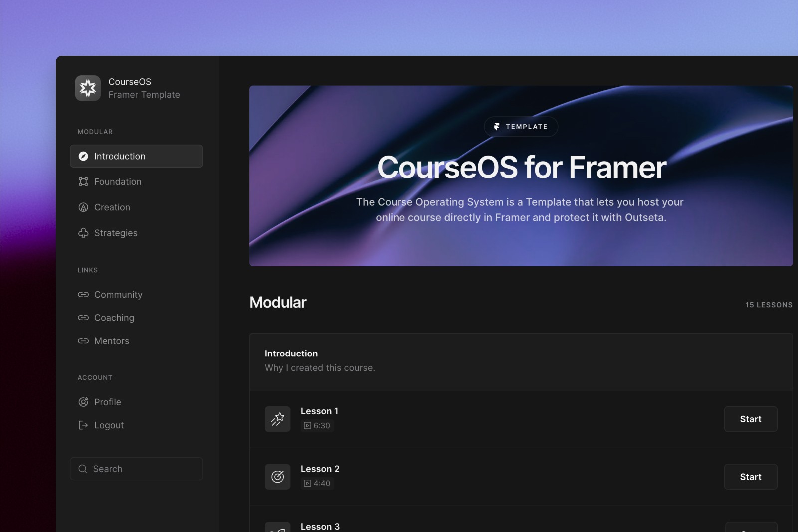Click the TEMPLATE badge
This screenshot has width=798, height=532.
pos(521,127)
